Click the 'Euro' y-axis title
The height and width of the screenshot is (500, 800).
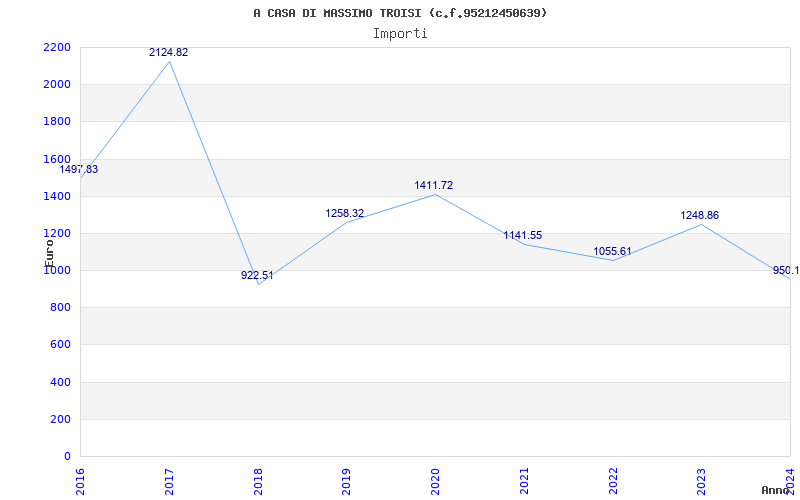pyautogui.click(x=49, y=253)
